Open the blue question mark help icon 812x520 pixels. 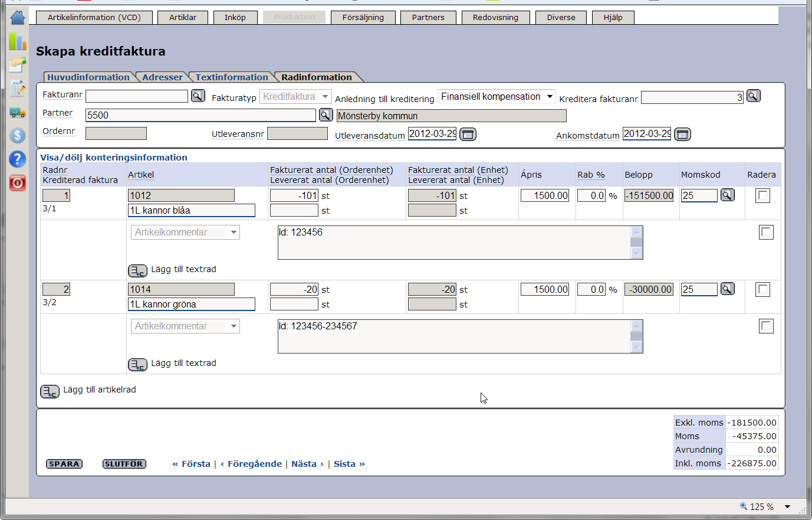pos(18,159)
